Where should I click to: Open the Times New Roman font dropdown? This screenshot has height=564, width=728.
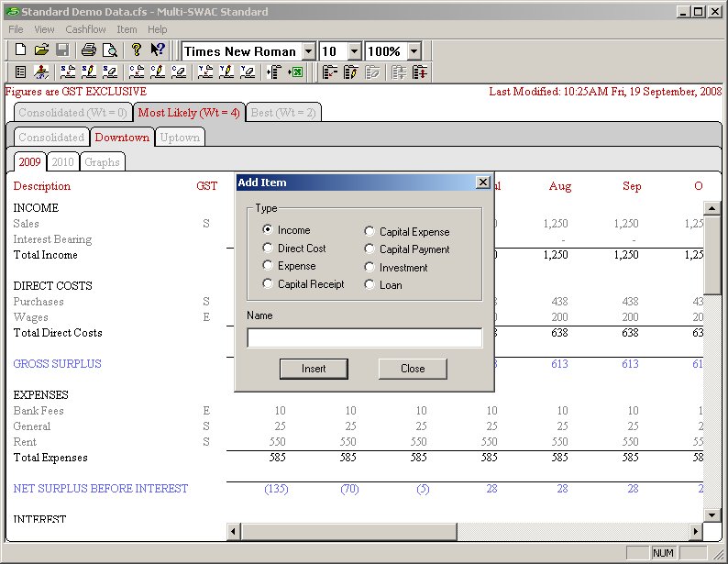click(x=307, y=51)
